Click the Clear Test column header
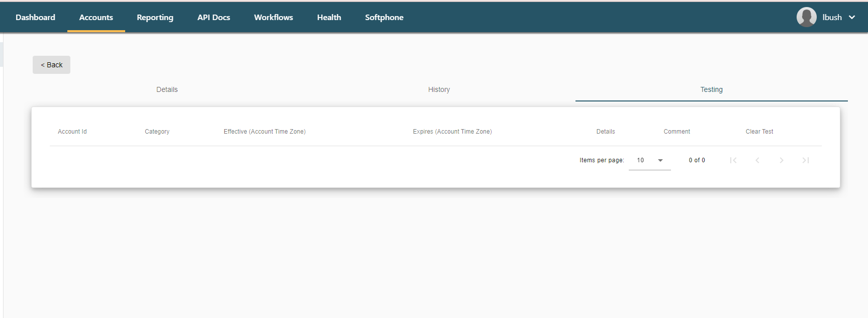868x318 pixels. [759, 132]
